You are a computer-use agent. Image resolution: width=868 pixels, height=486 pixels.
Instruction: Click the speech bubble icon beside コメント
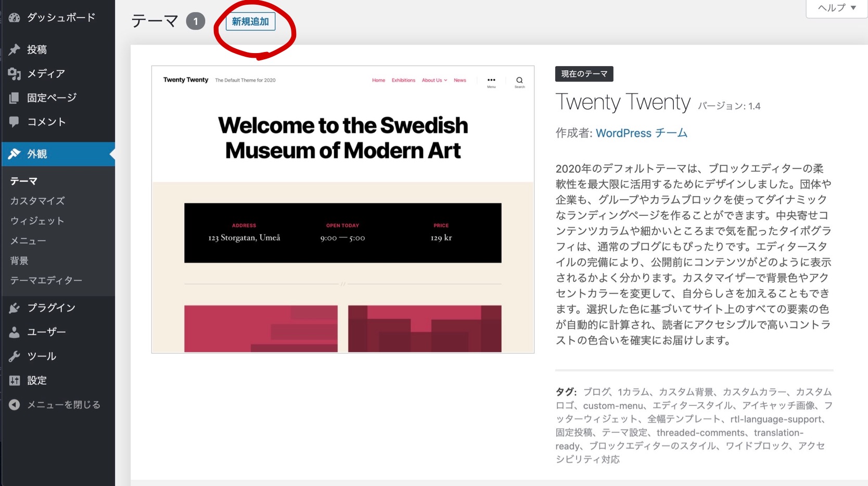pyautogui.click(x=14, y=122)
